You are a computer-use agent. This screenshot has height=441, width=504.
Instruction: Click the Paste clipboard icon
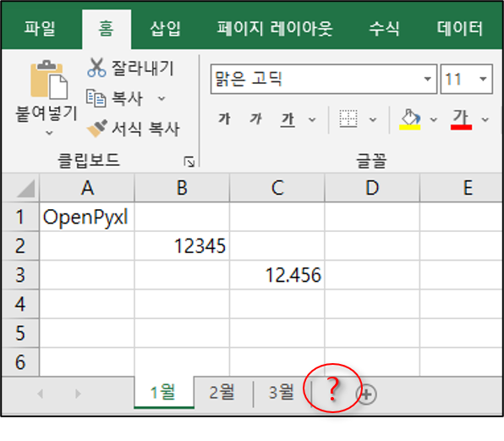(x=49, y=80)
